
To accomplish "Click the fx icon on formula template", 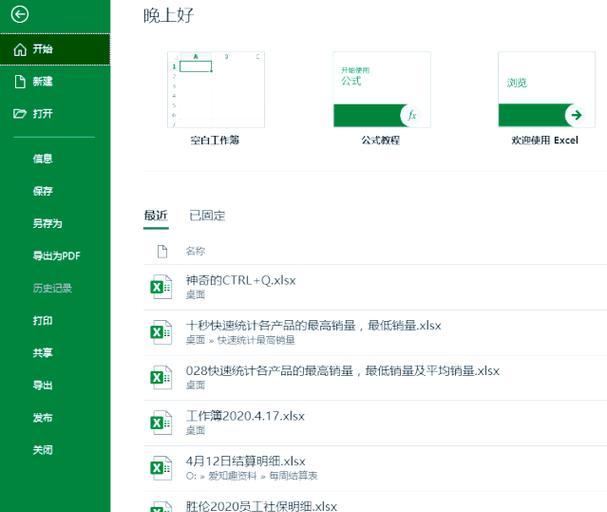I will (412, 115).
